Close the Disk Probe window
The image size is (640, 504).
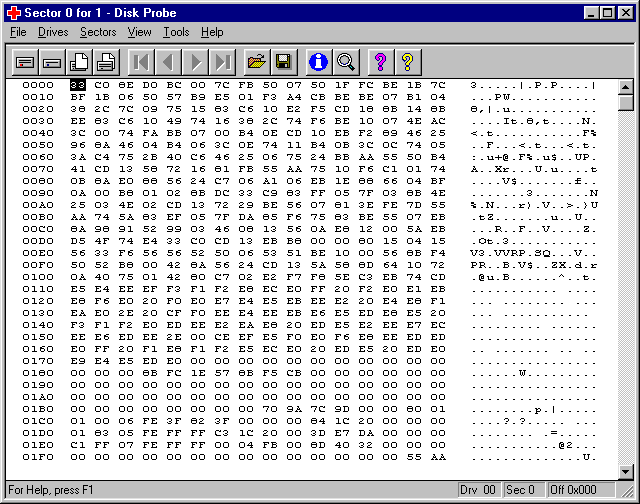click(x=625, y=13)
